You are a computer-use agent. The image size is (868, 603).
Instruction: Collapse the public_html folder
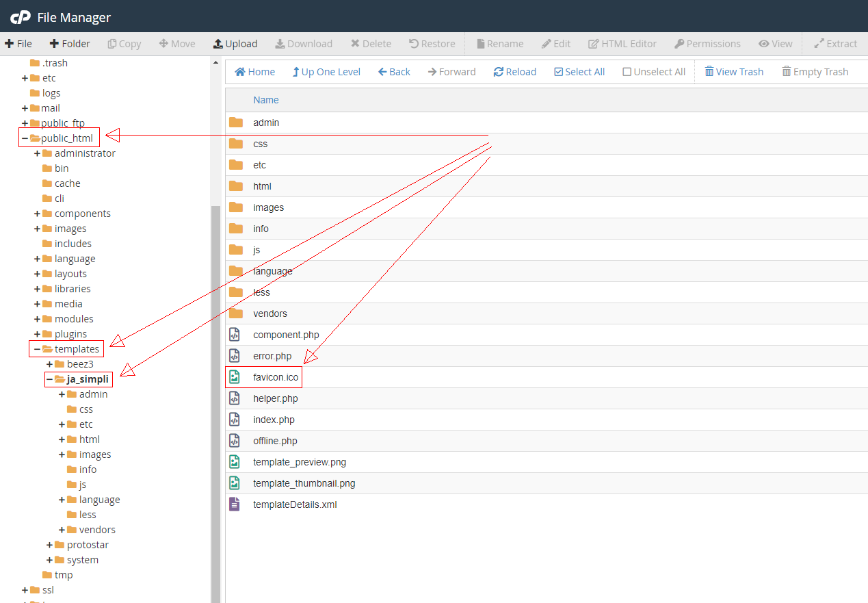tap(26, 137)
